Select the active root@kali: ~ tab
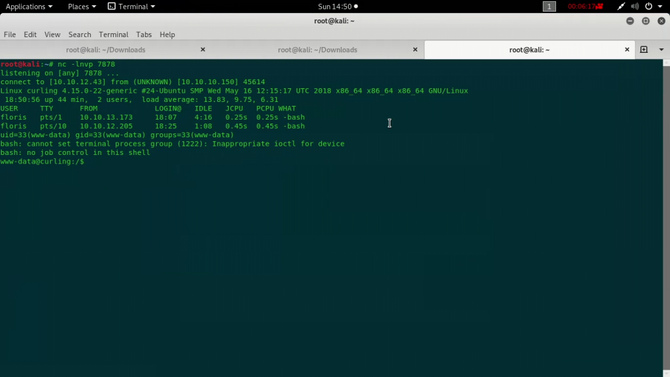 pyautogui.click(x=529, y=50)
